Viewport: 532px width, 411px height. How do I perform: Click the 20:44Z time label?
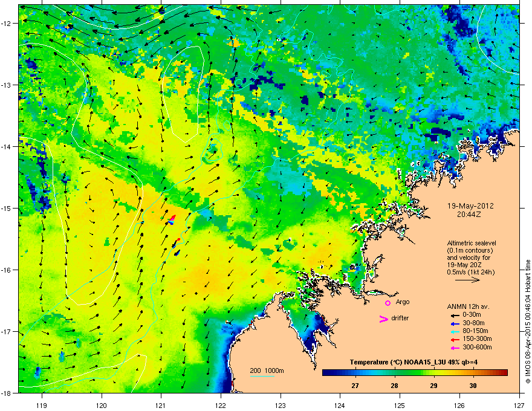tap(470, 215)
